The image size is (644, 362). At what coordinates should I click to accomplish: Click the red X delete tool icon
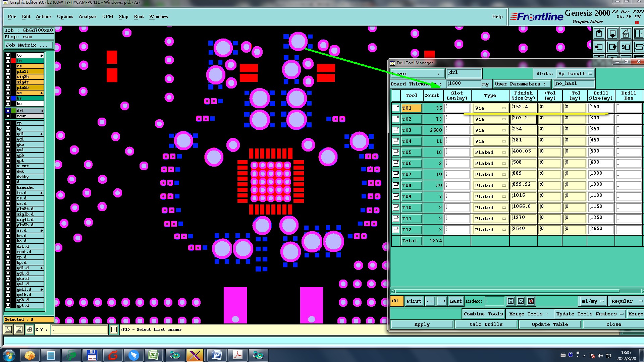[x=531, y=301]
